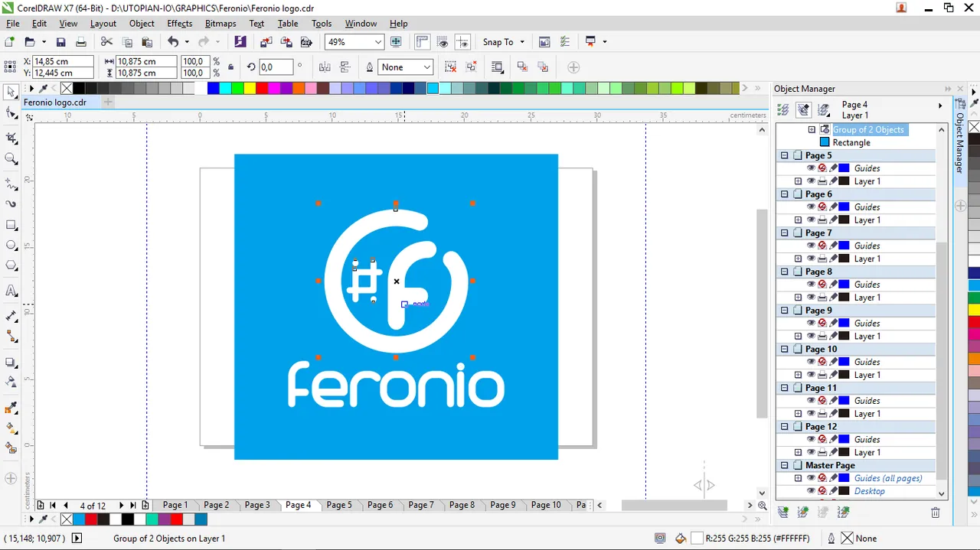Collapse Page 10 in Object Manager

coord(784,350)
